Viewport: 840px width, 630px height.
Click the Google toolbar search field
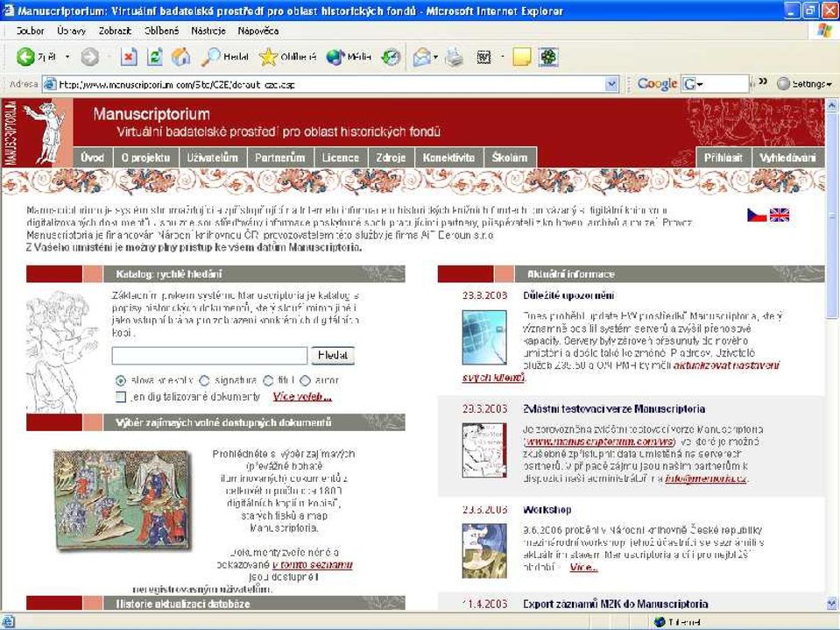click(726, 84)
